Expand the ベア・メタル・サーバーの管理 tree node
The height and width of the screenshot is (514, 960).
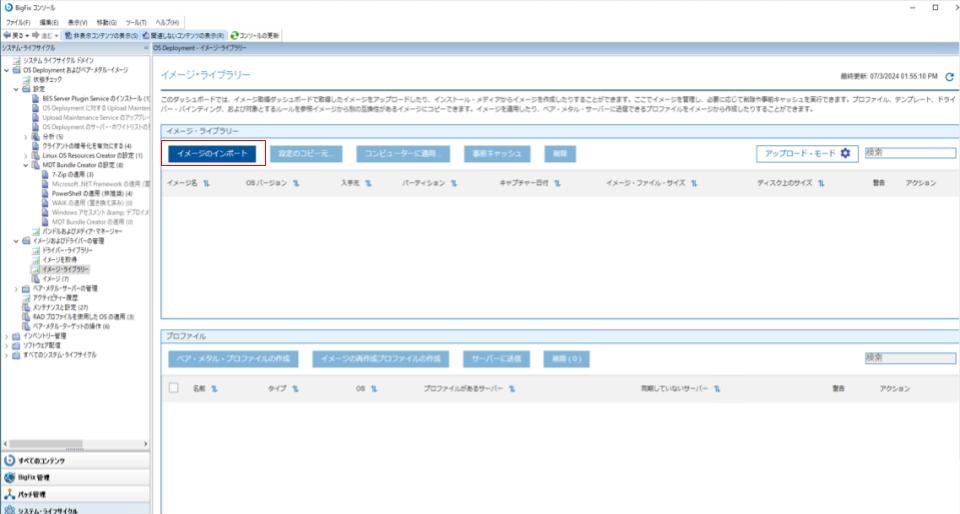click(16, 289)
